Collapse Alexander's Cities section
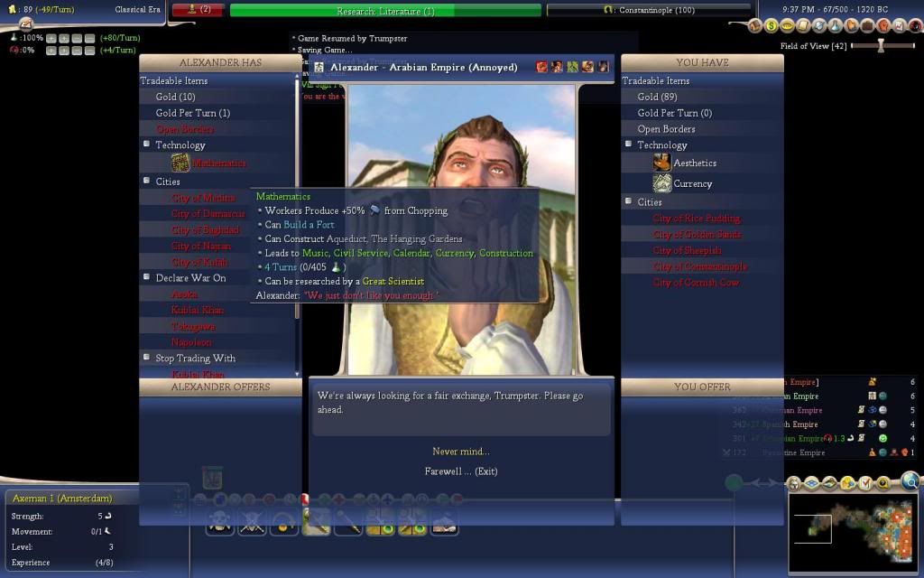The height and width of the screenshot is (578, 924). (x=147, y=181)
